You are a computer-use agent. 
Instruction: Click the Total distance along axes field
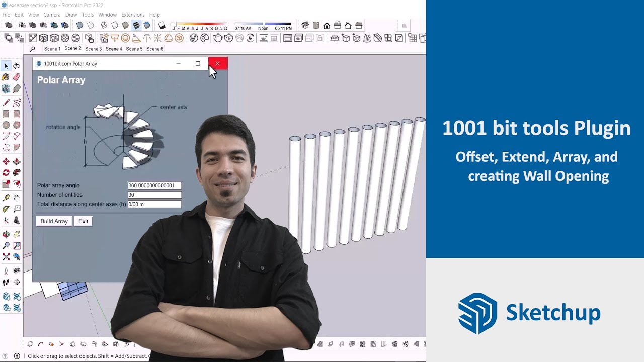[x=154, y=204]
